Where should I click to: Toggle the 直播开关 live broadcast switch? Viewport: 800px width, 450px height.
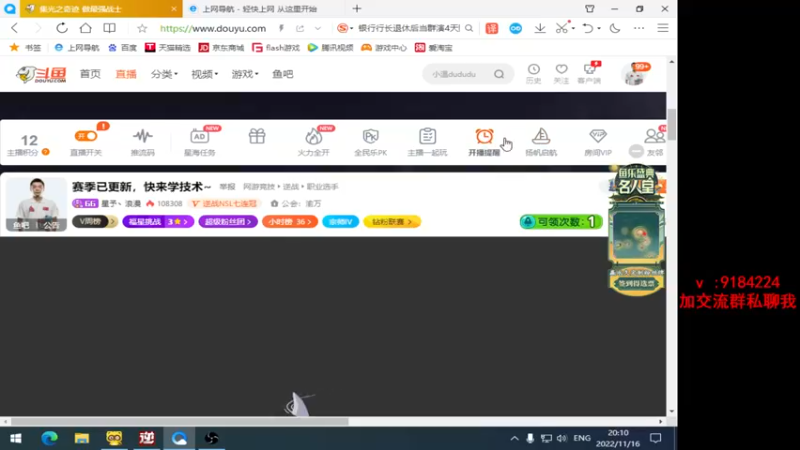click(x=86, y=136)
